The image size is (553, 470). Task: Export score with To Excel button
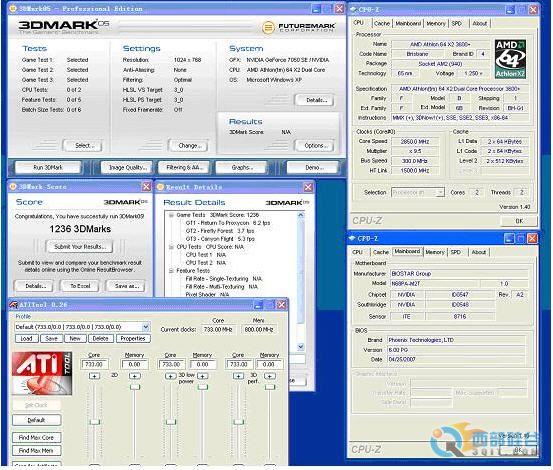(80, 286)
